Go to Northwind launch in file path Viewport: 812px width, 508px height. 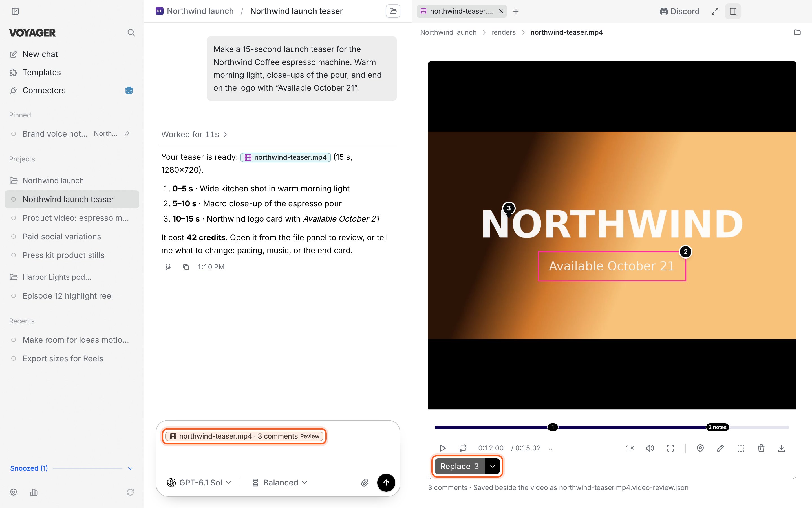click(448, 32)
